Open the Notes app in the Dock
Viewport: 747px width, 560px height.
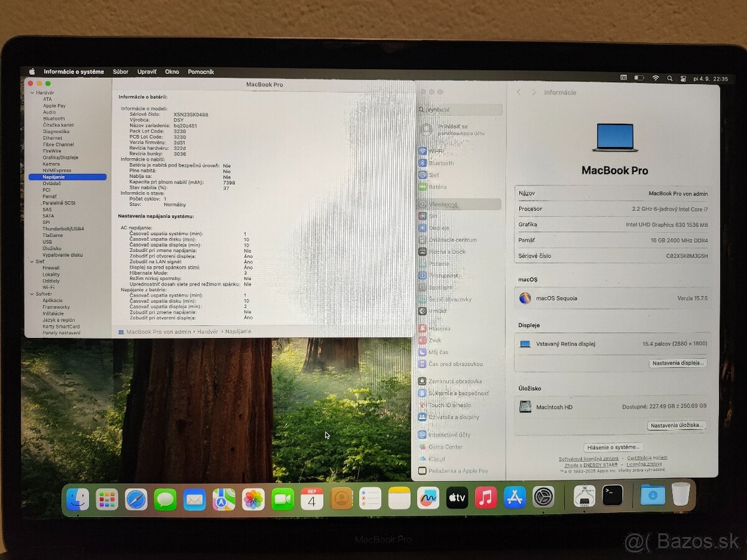tap(400, 498)
